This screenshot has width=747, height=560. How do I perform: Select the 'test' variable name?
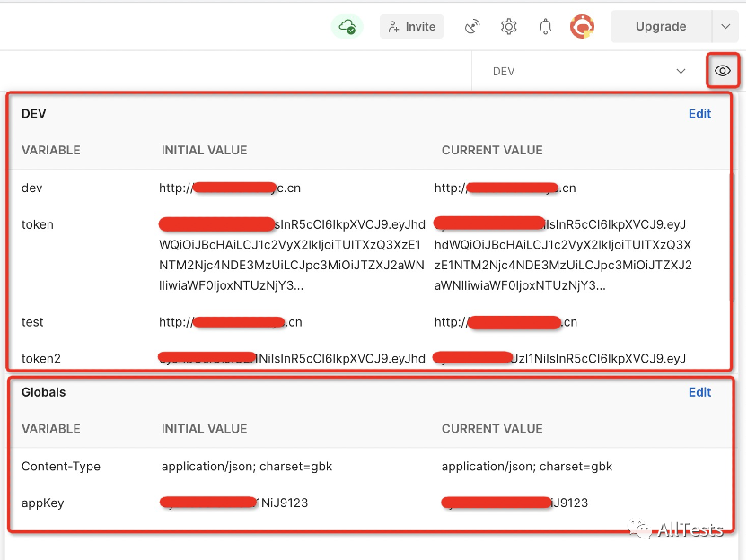click(32, 322)
